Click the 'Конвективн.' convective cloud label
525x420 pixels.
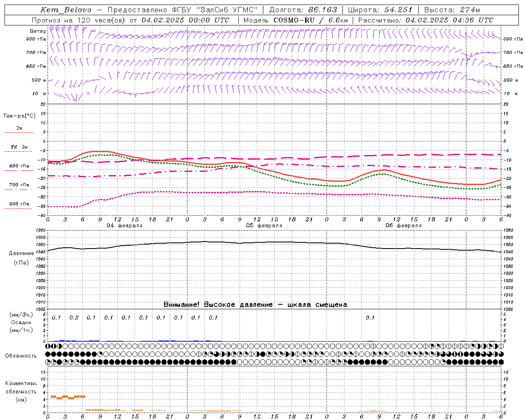click(x=21, y=383)
